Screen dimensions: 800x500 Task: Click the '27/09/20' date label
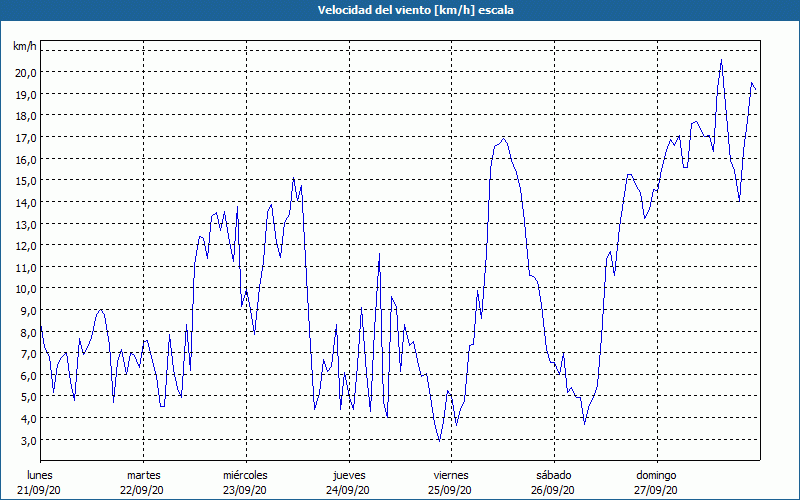coord(656,490)
